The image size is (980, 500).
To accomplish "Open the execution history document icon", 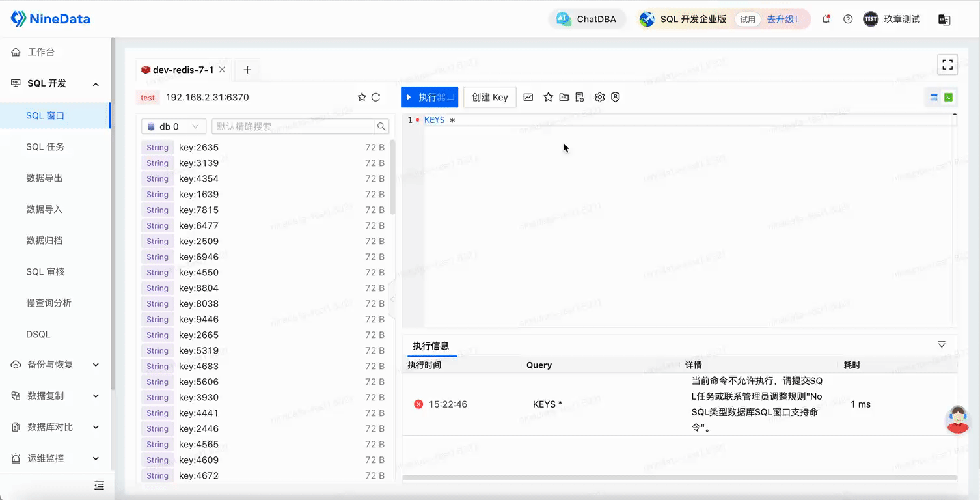I will [x=580, y=97].
